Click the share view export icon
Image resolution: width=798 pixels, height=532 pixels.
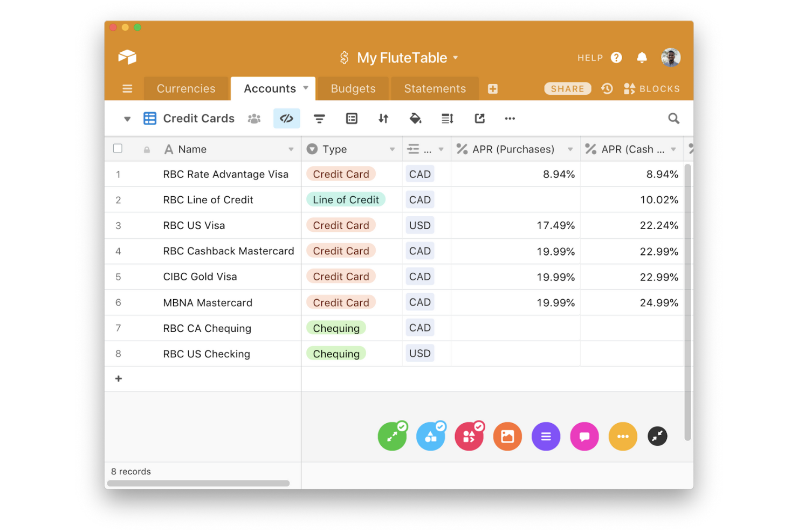pos(479,119)
